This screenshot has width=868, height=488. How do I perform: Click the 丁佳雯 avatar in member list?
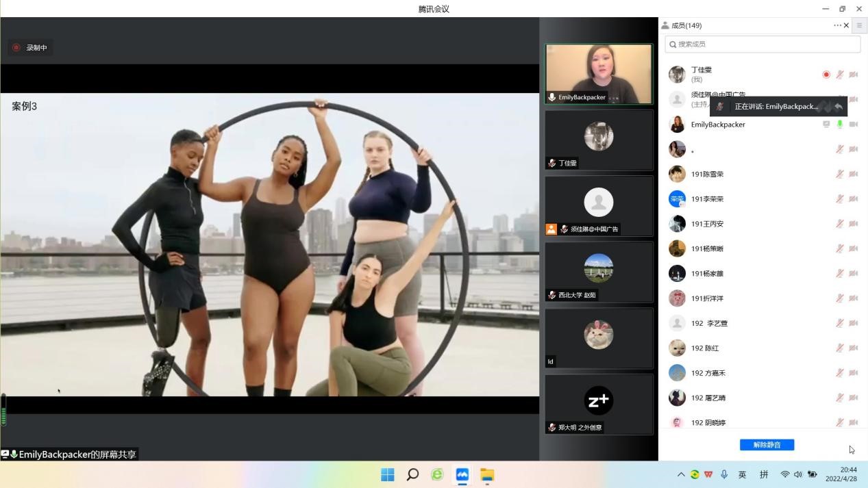tap(677, 75)
